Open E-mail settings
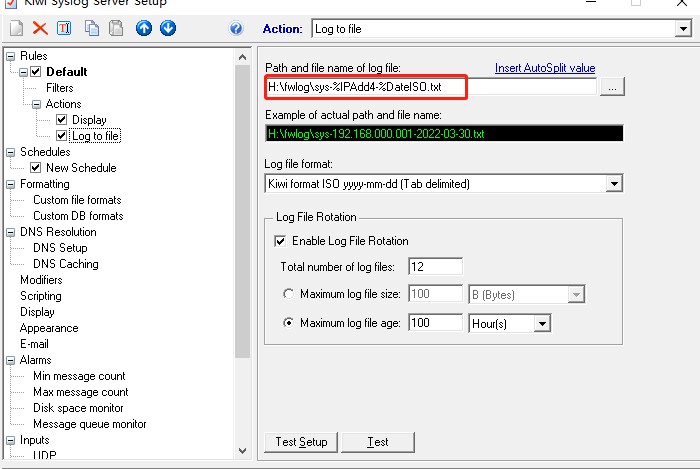The width and height of the screenshot is (700, 469). coord(34,344)
